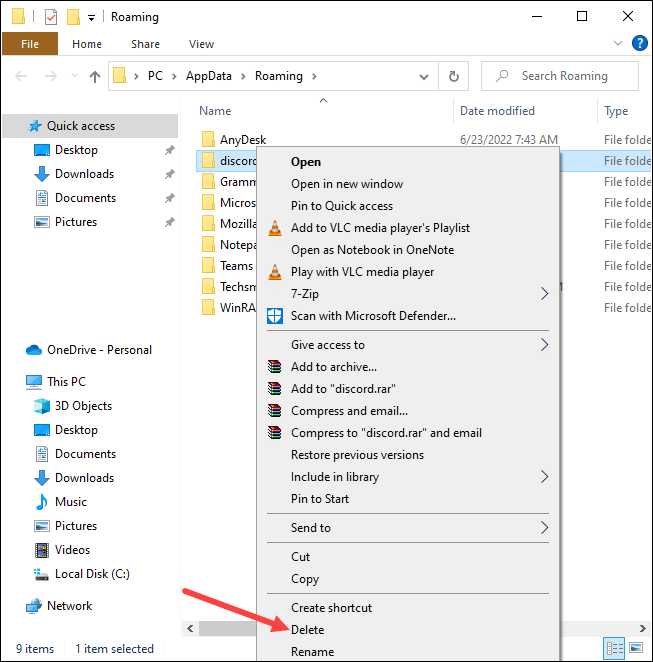Select This PC in navigation pane
653x662 pixels.
(66, 382)
